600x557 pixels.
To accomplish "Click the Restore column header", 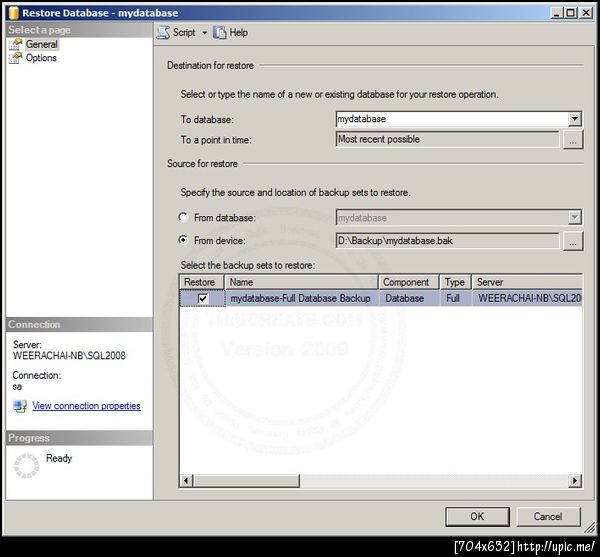I will (202, 282).
